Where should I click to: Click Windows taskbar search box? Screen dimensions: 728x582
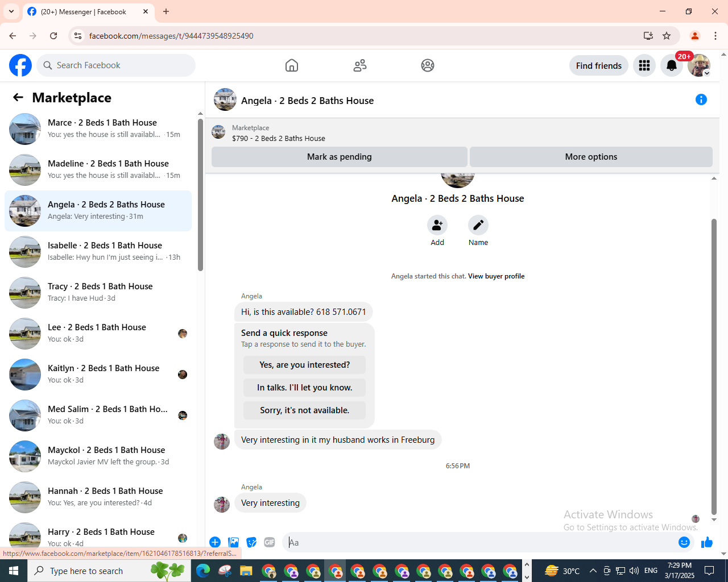109,571
